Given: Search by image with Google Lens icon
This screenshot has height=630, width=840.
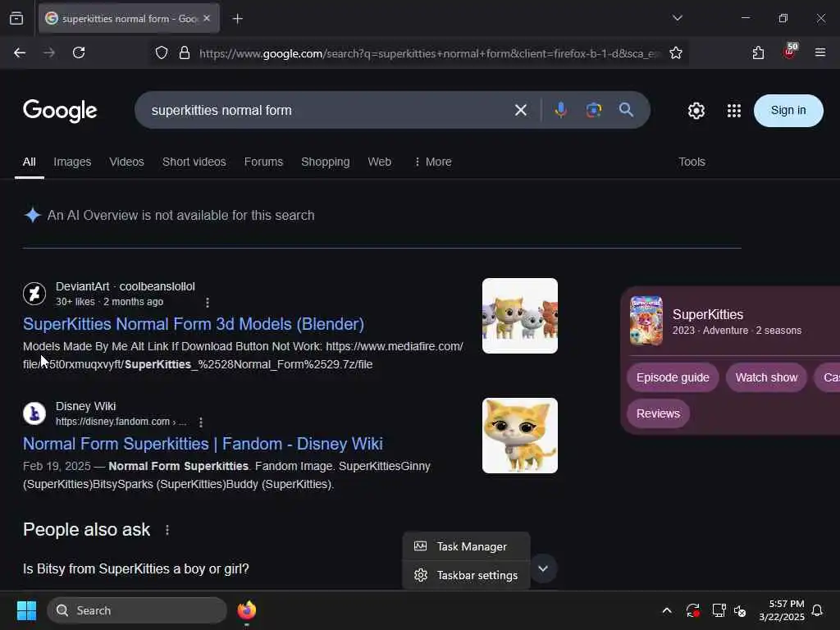Looking at the screenshot, I should click(594, 111).
